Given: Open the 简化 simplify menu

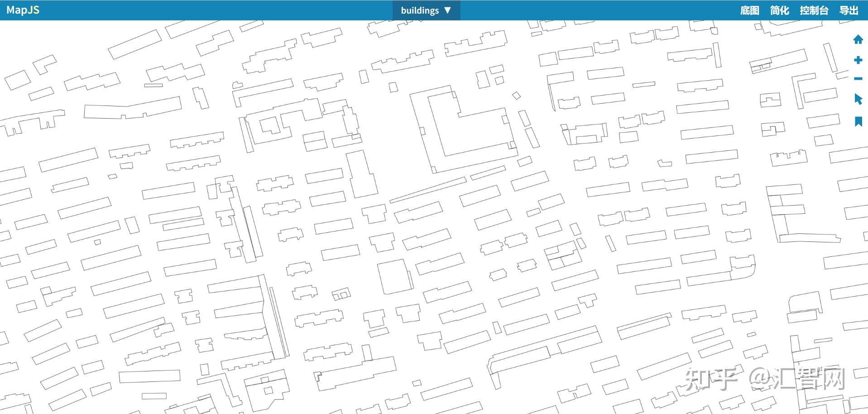Looking at the screenshot, I should pyautogui.click(x=779, y=10).
